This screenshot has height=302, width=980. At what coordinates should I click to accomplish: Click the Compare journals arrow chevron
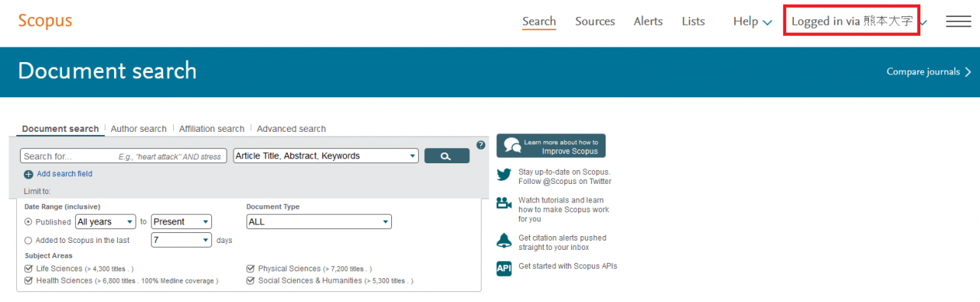tap(969, 72)
